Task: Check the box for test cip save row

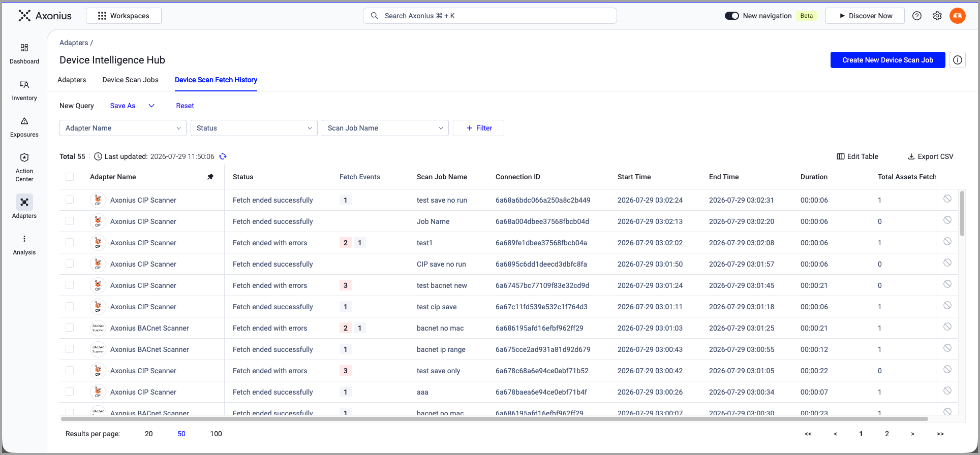Action: click(70, 306)
